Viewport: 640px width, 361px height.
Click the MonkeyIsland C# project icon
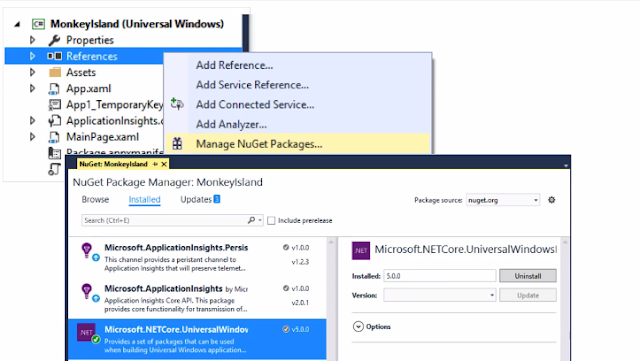(x=38, y=24)
